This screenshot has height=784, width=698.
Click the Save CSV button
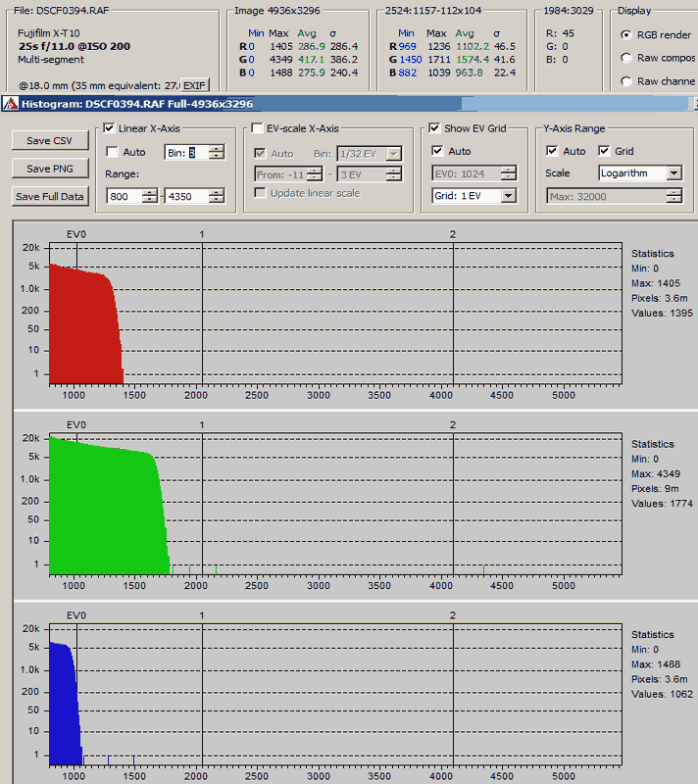pyautogui.click(x=49, y=141)
